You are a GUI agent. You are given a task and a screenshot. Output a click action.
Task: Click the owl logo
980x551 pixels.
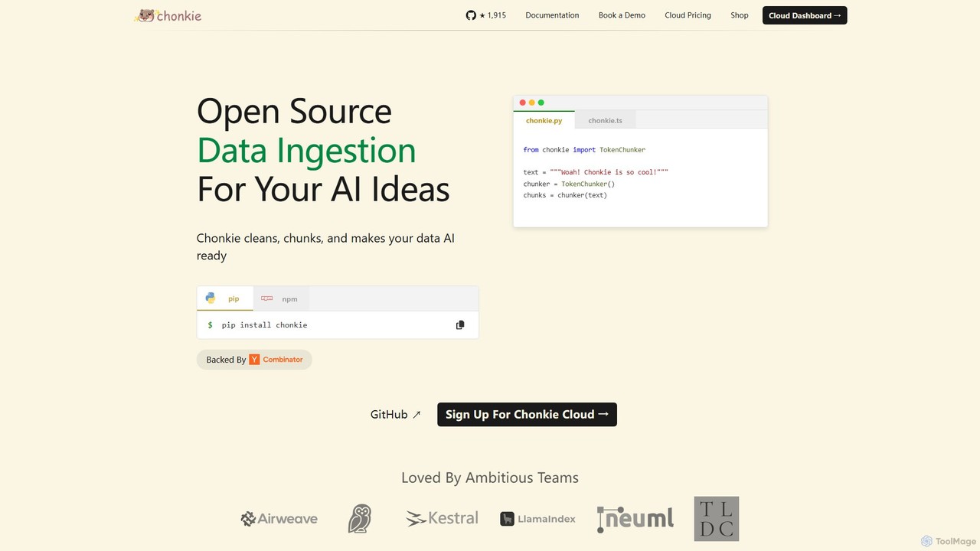pos(360,518)
